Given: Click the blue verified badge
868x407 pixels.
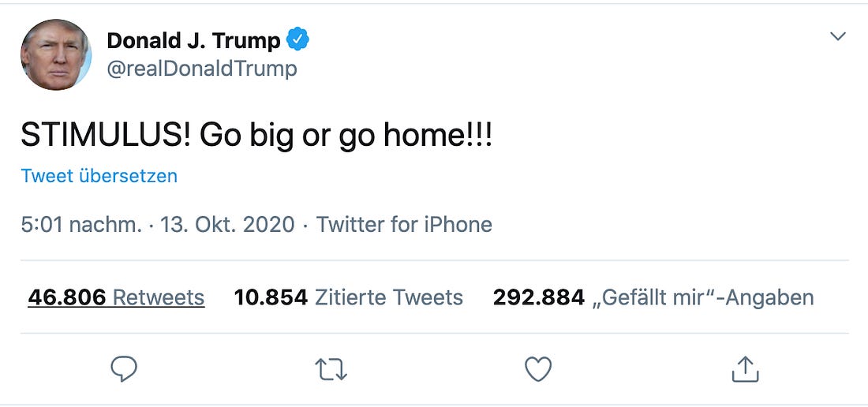Looking at the screenshot, I should (297, 39).
